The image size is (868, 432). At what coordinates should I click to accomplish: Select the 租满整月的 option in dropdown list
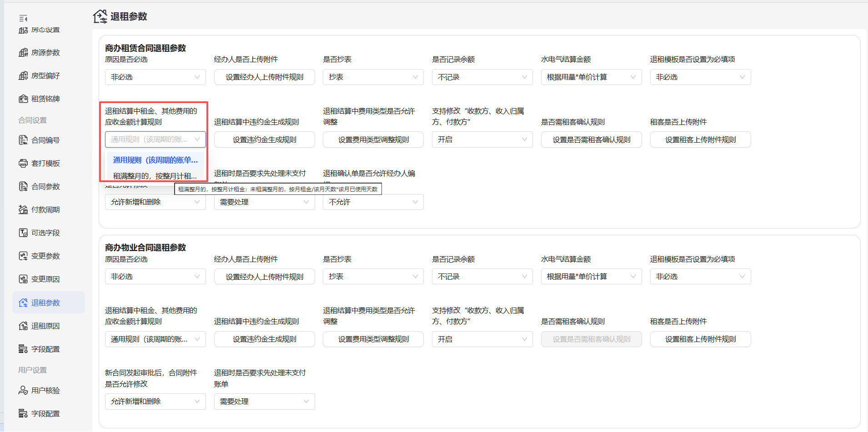pyautogui.click(x=155, y=176)
